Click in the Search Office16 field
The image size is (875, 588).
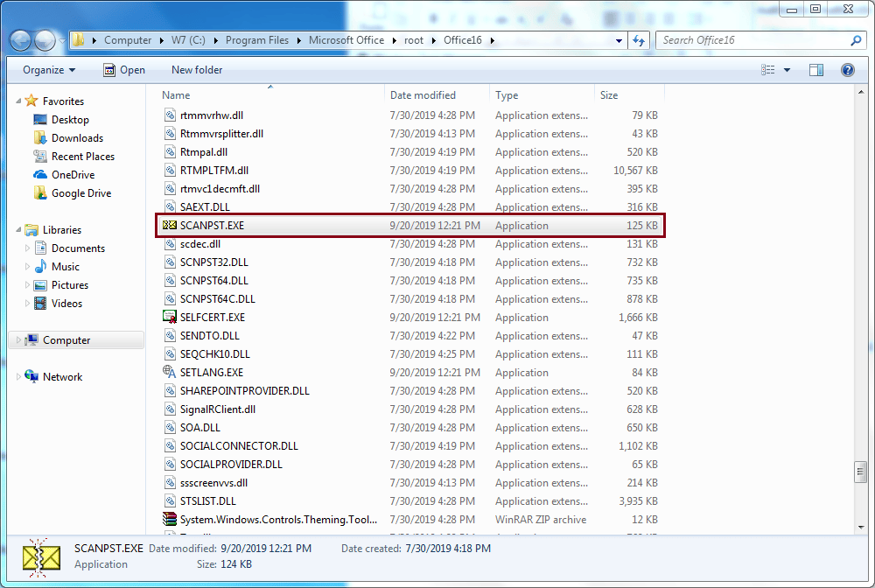coord(753,40)
